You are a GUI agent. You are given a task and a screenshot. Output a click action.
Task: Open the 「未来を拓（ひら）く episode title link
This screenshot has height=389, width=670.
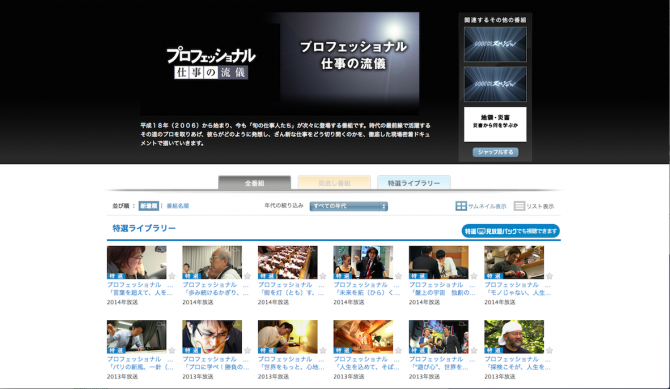(367, 293)
